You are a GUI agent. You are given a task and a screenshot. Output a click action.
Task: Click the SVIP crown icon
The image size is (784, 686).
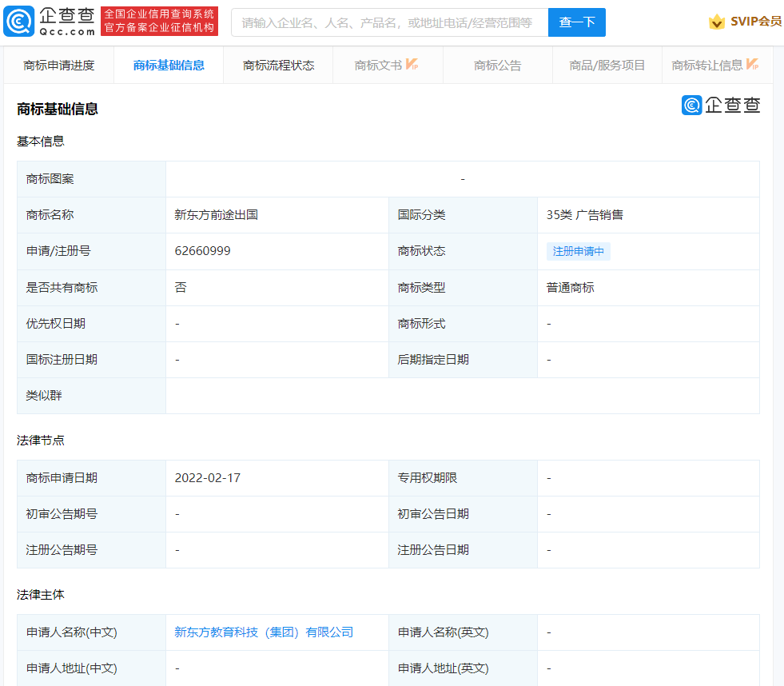click(717, 22)
